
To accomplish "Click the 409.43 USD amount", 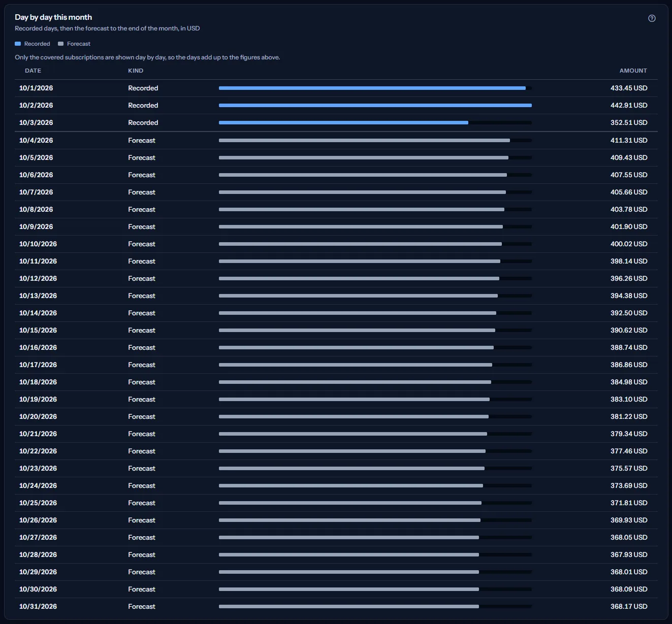I will click(x=629, y=157).
